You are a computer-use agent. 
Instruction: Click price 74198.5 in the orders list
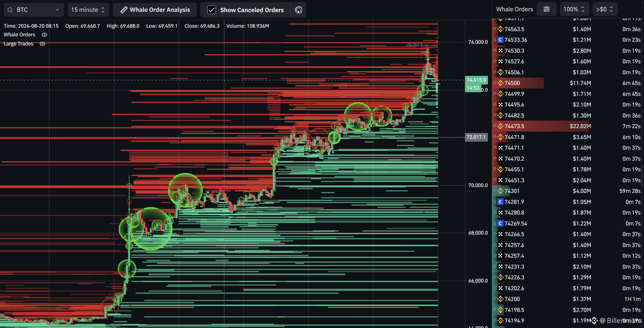click(514, 310)
